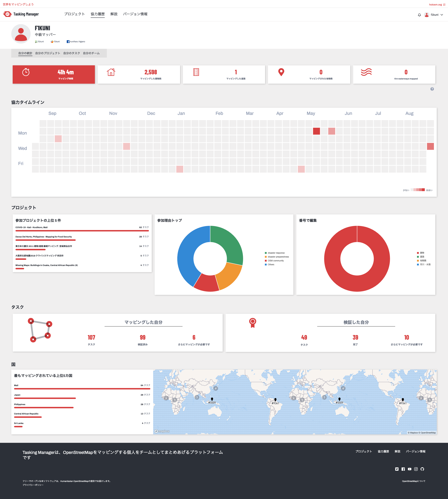Toggle the '建物' legend item in edits chart
Image resolution: width=448 pixels, height=499 pixels.
422,253
